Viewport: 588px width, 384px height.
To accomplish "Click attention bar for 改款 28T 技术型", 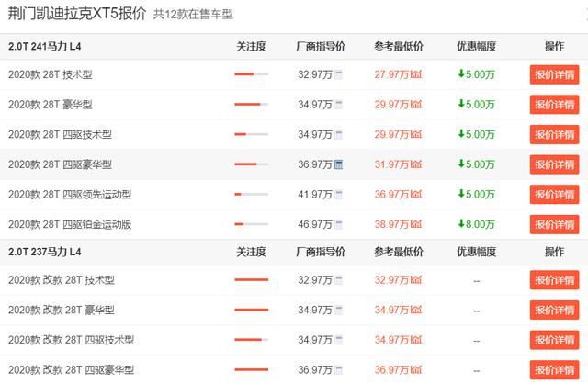I will click(251, 280).
